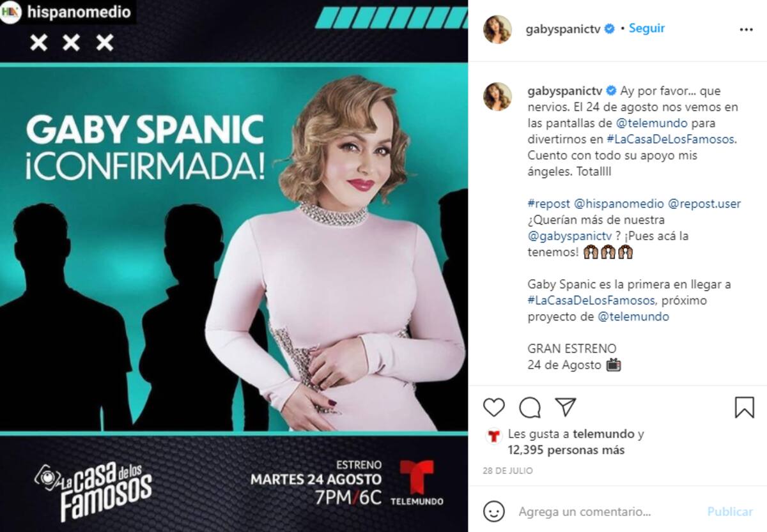This screenshot has width=767, height=532.
Task: Like the post with the heart icon
Action: [494, 407]
